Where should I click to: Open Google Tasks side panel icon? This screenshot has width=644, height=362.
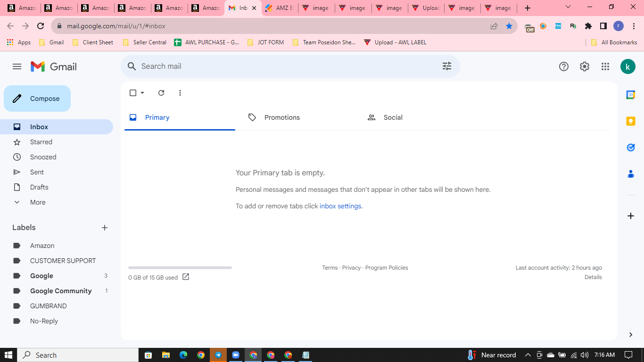pyautogui.click(x=631, y=148)
